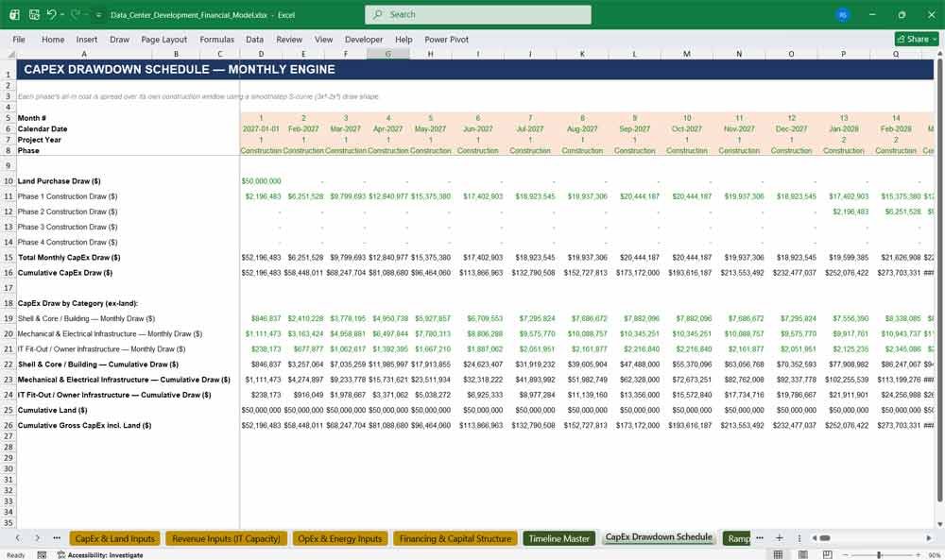Switch to Timeline Master sheet
The height and width of the screenshot is (560, 945).
(559, 538)
